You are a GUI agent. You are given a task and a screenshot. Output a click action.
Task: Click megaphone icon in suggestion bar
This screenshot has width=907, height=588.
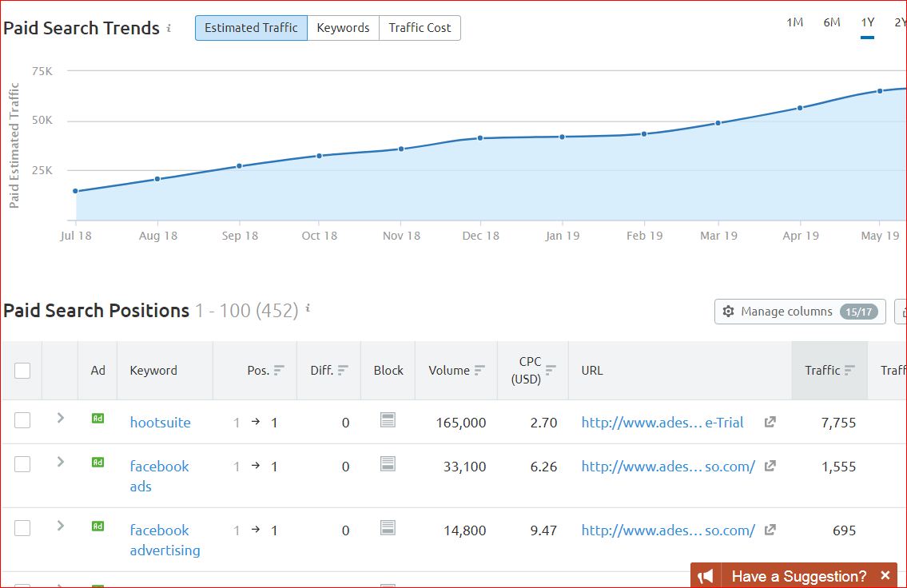(706, 576)
